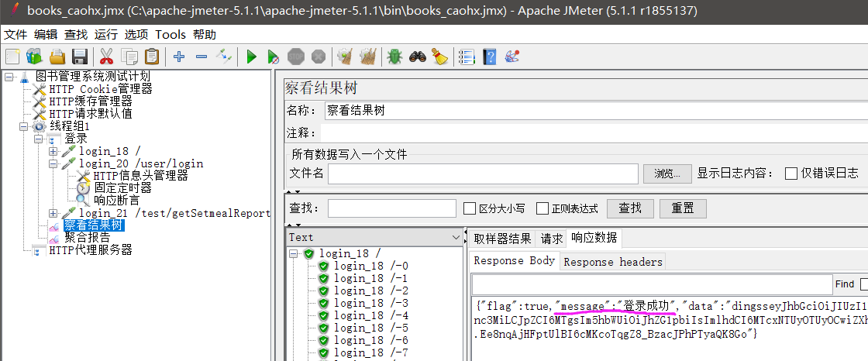Click the 浏览... button
The height and width of the screenshot is (361, 868).
pyautogui.click(x=667, y=174)
